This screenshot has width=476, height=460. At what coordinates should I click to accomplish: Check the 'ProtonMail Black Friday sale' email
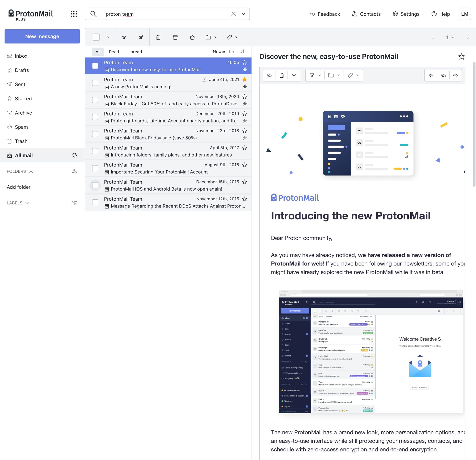tap(95, 134)
